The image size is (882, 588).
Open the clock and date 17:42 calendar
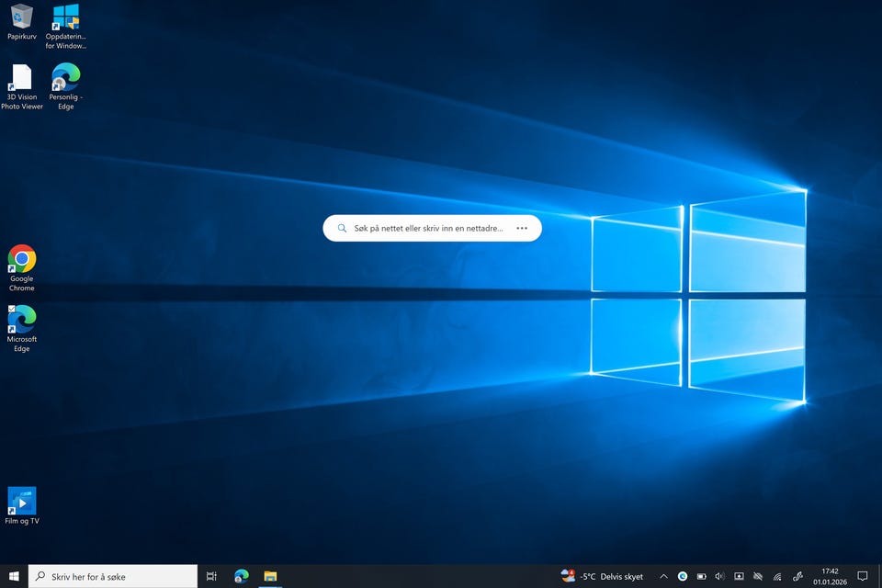click(x=830, y=576)
